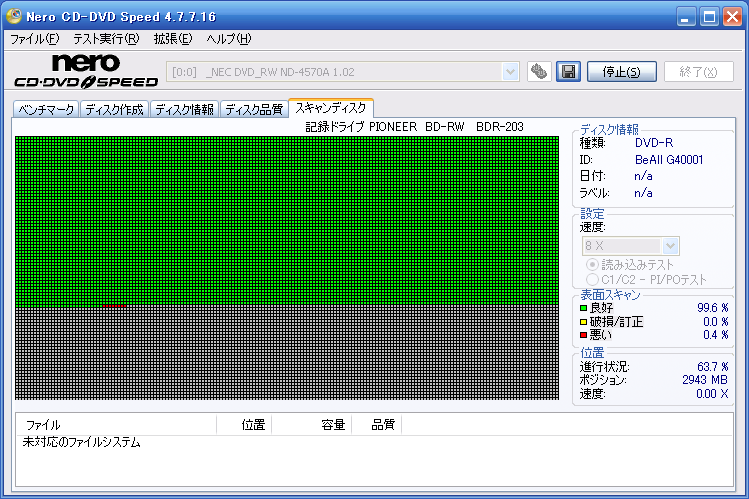Open the テスト実行(R) menu
This screenshot has width=749, height=499.
coord(106,39)
